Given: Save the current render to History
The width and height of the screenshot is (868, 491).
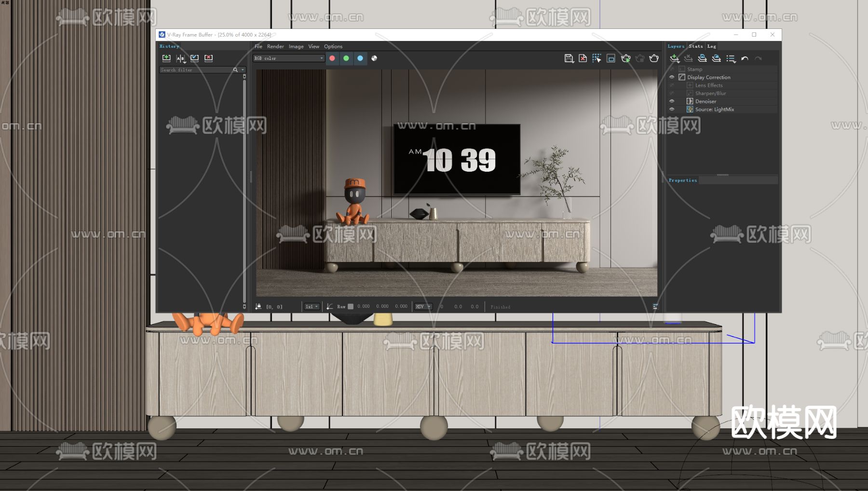Looking at the screenshot, I should point(166,58).
